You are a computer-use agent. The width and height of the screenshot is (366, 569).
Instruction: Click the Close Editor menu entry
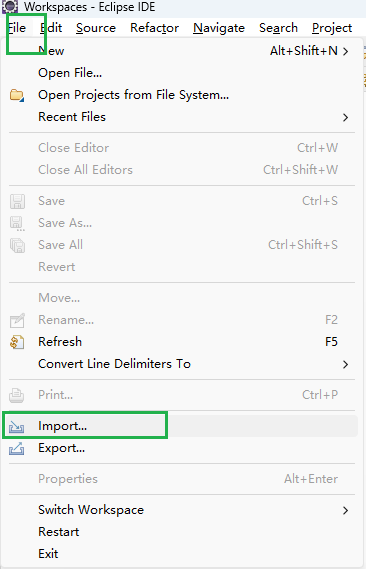tap(182, 148)
